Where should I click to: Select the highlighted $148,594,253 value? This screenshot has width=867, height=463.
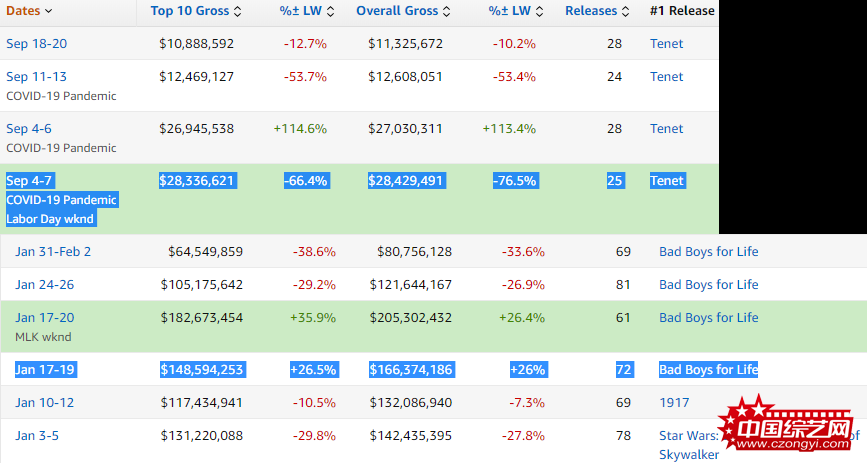point(202,370)
